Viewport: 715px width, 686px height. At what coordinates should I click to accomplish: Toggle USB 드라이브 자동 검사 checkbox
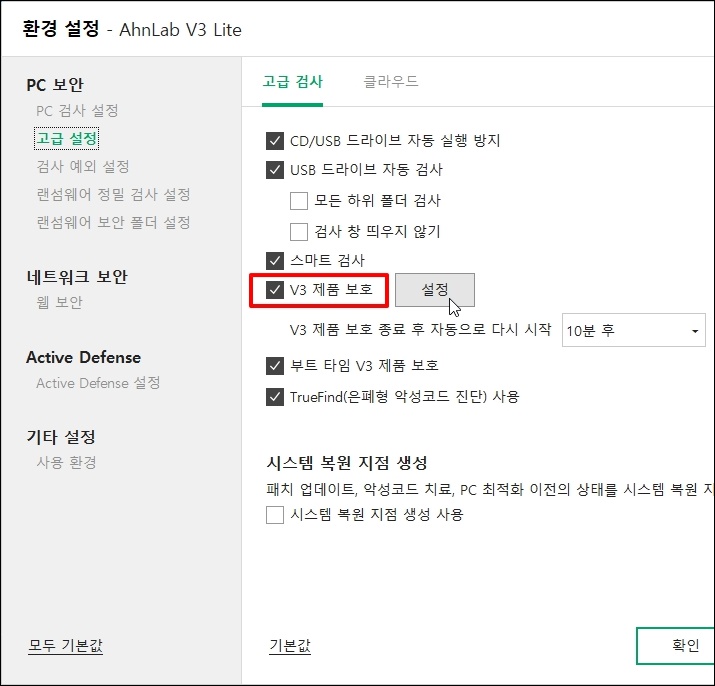coord(275,170)
